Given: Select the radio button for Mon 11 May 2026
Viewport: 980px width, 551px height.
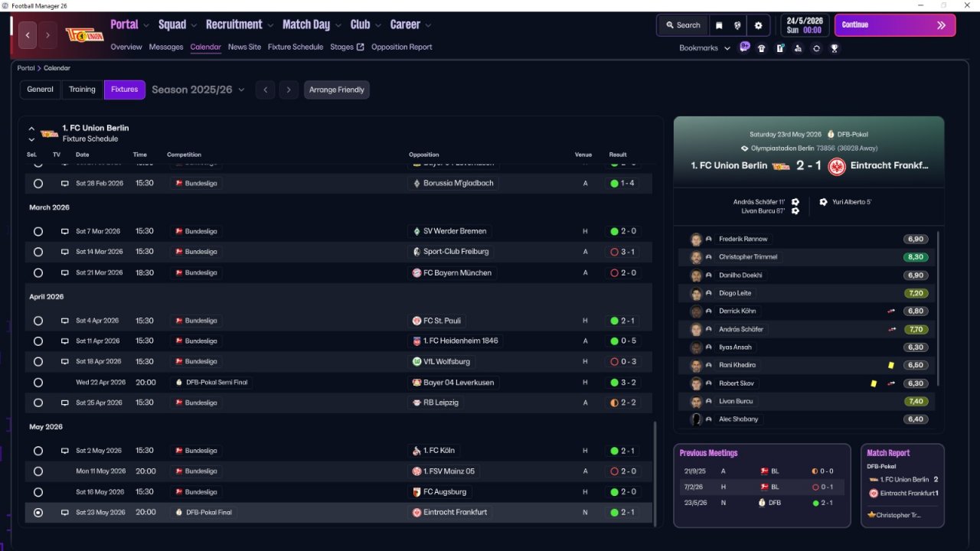Looking at the screenshot, I should pos(38,471).
